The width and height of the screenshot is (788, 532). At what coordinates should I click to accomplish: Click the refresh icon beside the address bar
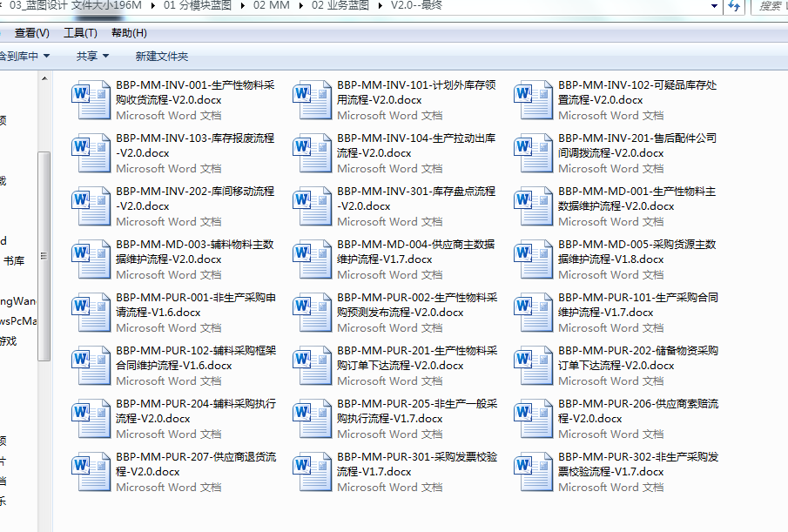pyautogui.click(x=734, y=7)
